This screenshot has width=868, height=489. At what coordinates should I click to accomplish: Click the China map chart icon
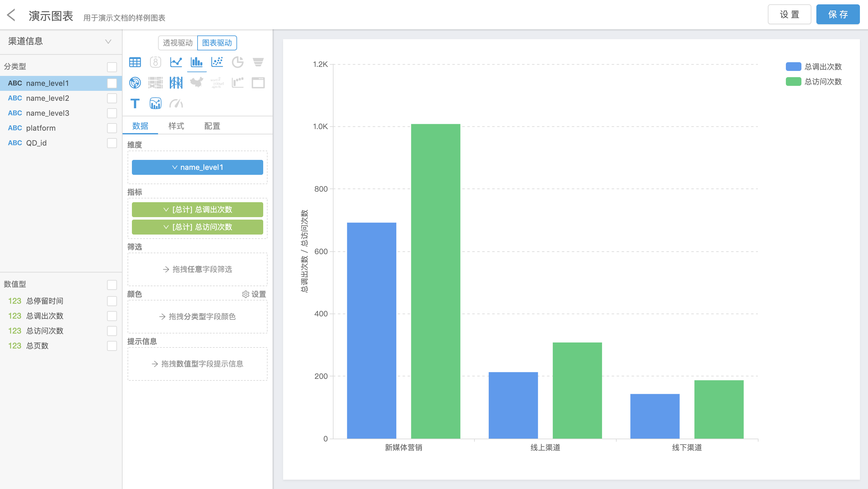tap(196, 82)
